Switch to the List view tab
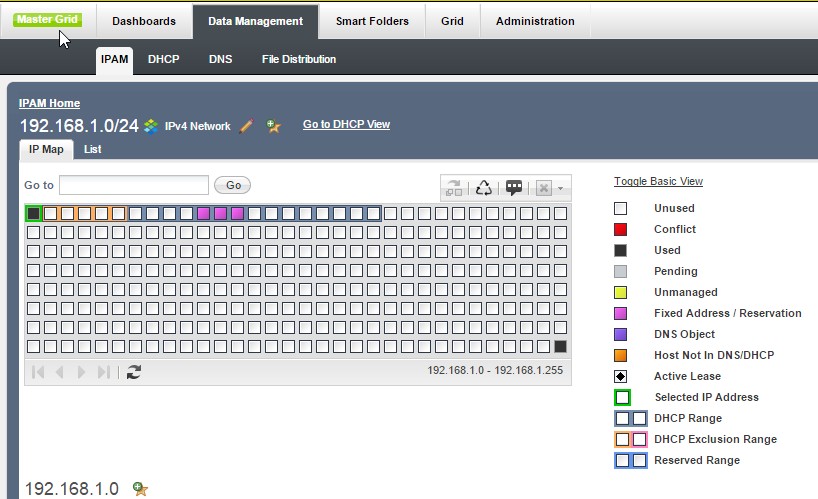818x499 pixels. (x=92, y=149)
